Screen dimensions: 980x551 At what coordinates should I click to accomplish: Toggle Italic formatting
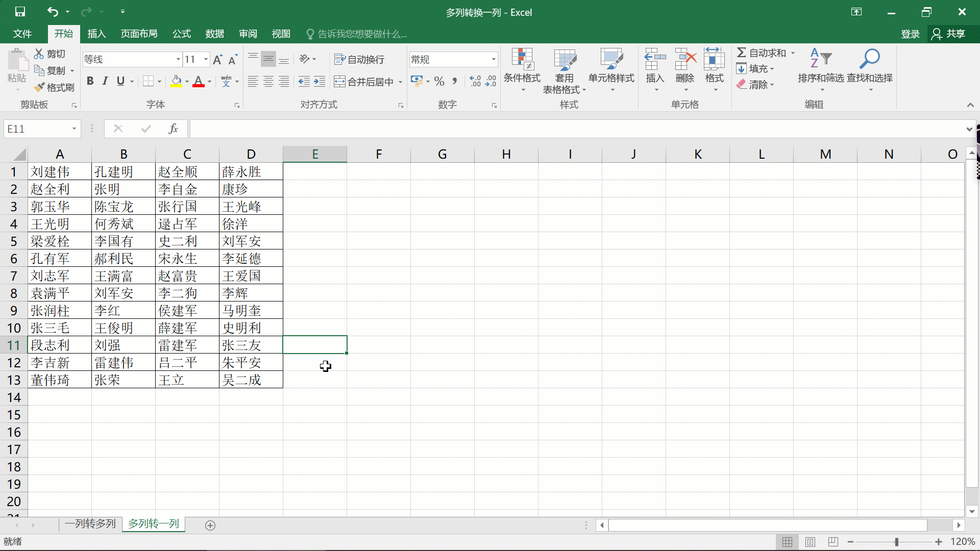(105, 81)
